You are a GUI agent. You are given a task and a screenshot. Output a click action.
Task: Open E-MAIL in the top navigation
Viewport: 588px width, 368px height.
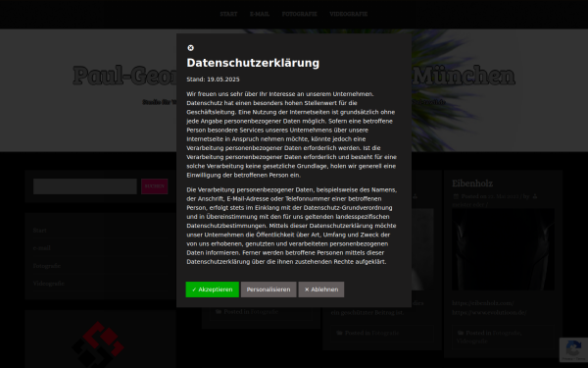pos(260,14)
